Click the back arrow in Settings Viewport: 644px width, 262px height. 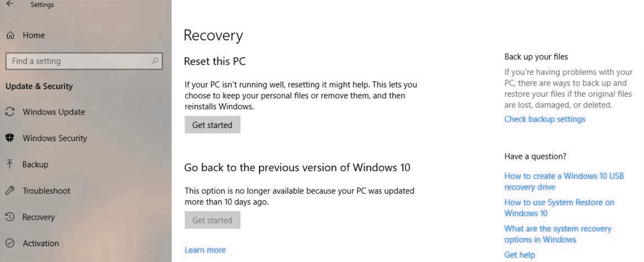pyautogui.click(x=10, y=4)
